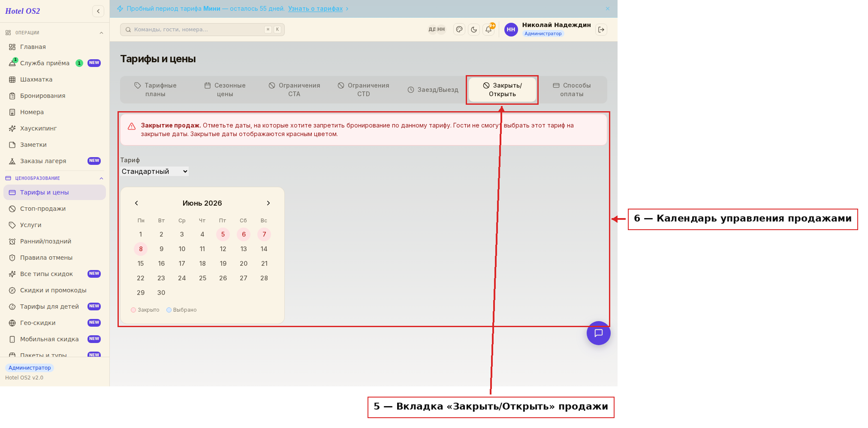The height and width of the screenshot is (428, 868).
Task: Select June 24 in calendar
Action: 182,278
